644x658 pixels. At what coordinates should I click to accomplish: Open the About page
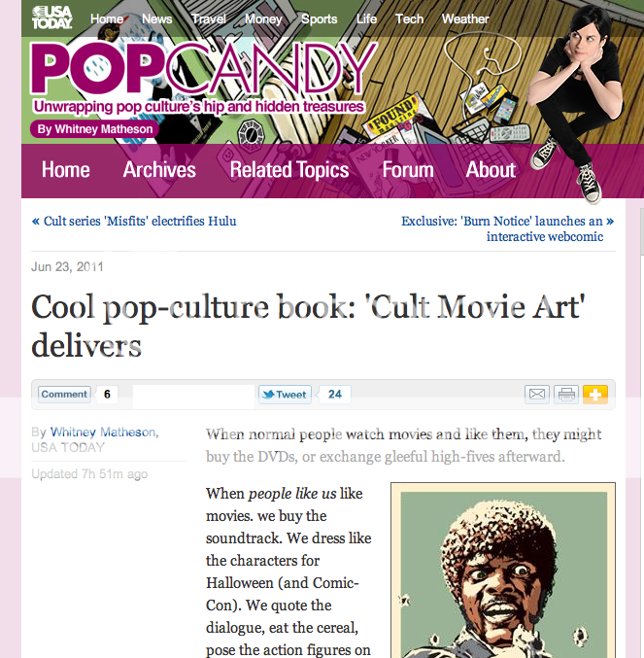click(491, 170)
